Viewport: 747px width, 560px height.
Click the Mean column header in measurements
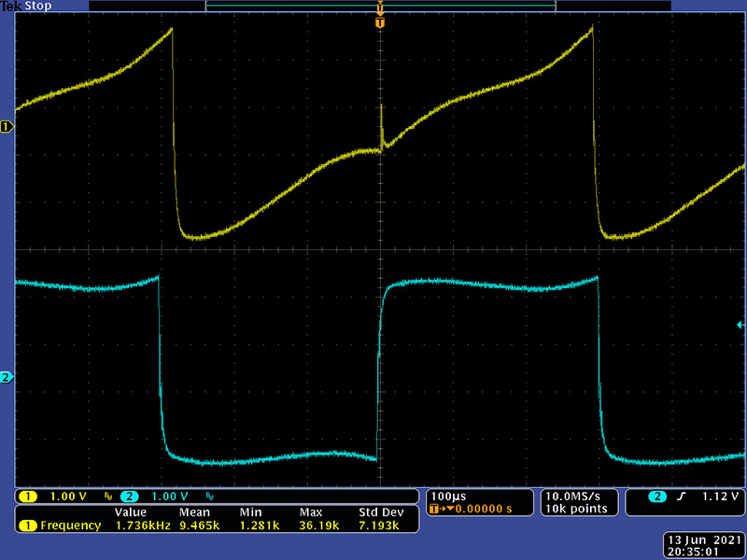(194, 512)
